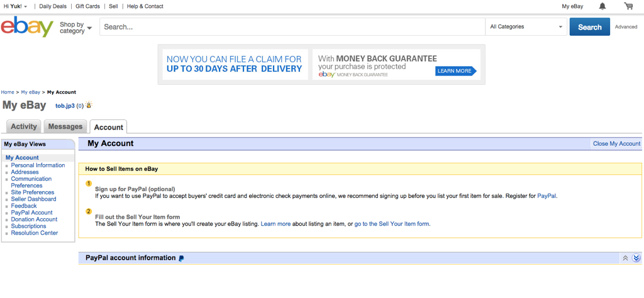Open the notifications bell
The height and width of the screenshot is (298, 644).
pyautogui.click(x=602, y=6)
